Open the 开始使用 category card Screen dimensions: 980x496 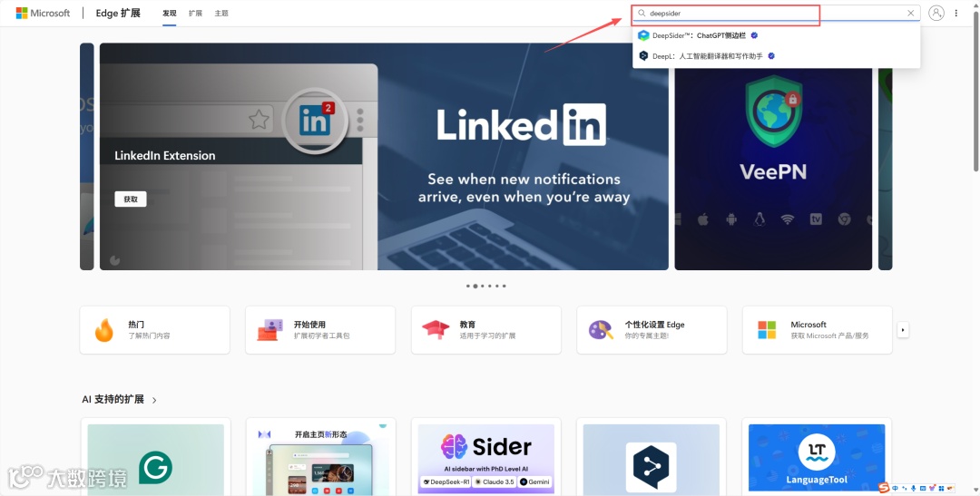[320, 330]
